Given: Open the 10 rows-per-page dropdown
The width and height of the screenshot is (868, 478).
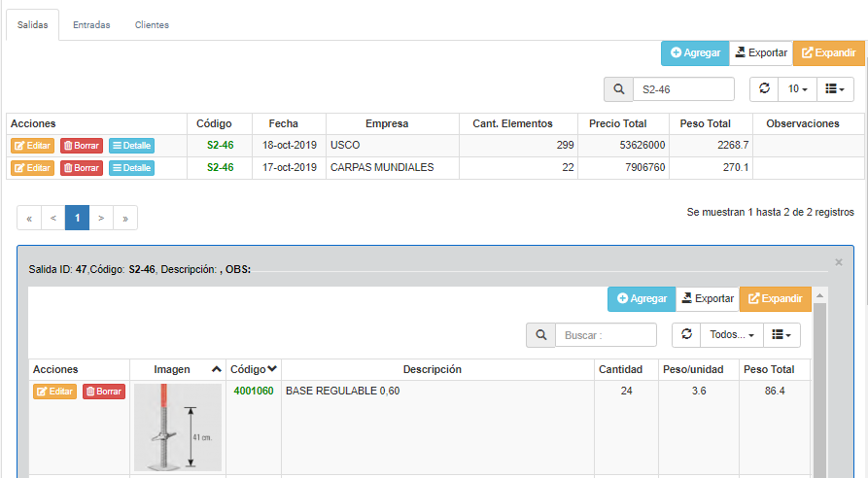Looking at the screenshot, I should point(798,88).
